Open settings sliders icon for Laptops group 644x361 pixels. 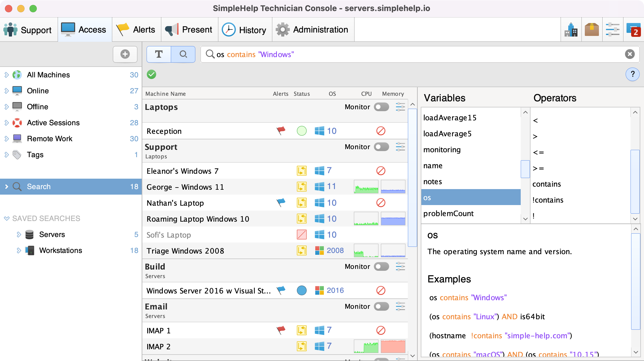coord(401,107)
